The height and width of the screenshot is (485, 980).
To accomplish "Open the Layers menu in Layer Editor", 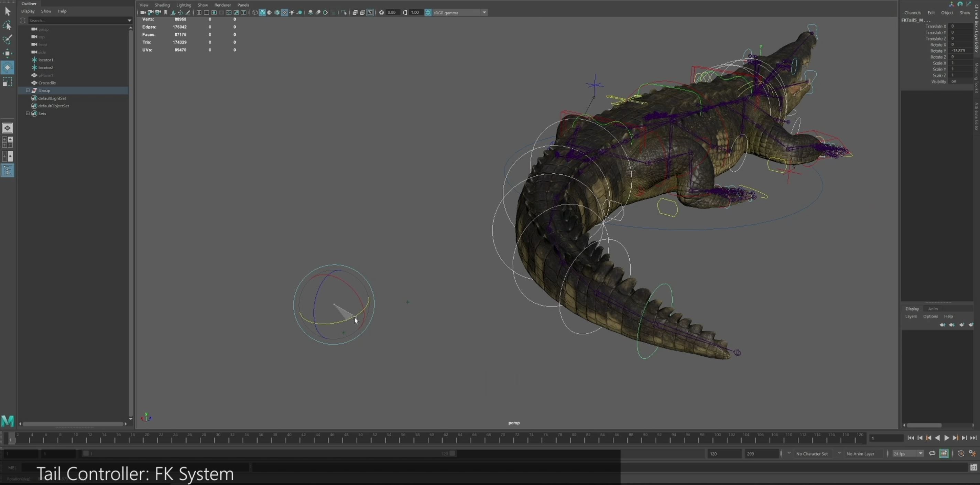I will tap(911, 316).
